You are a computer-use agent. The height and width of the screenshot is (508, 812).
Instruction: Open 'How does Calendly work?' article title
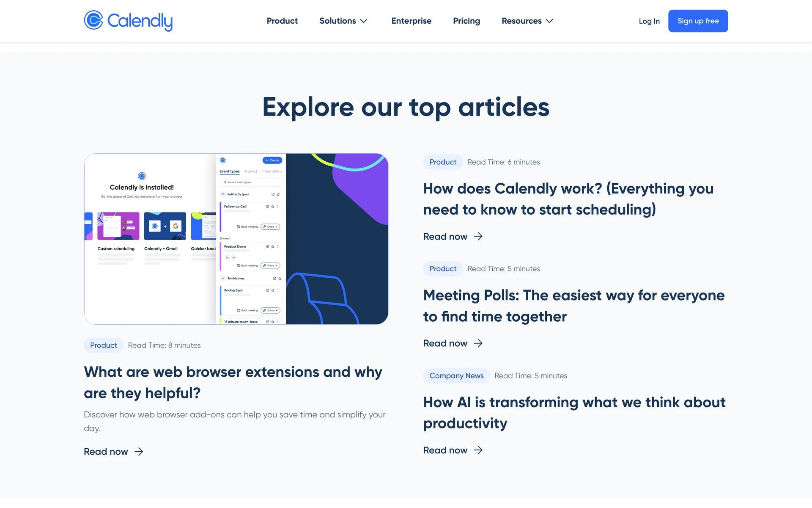(x=568, y=199)
